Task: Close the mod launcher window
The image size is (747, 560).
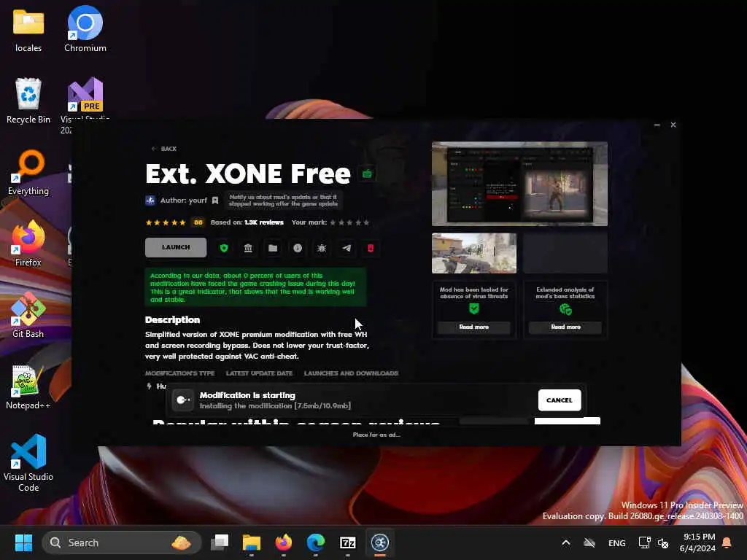Action: [x=673, y=125]
